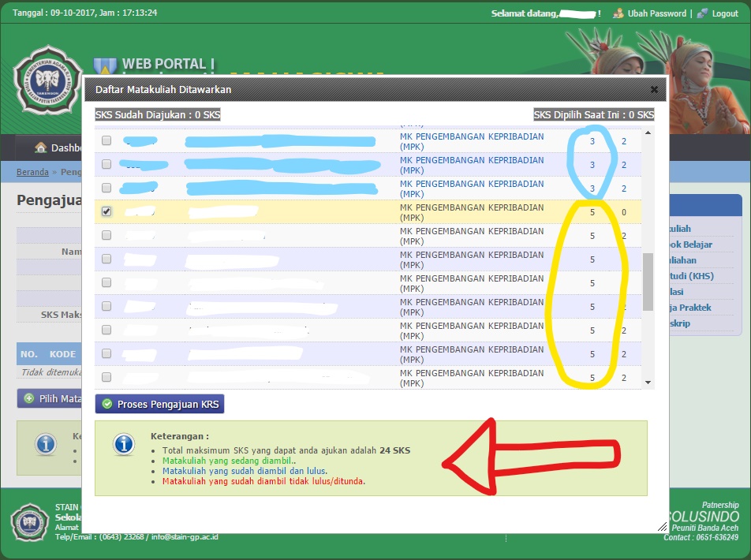Click the STAIN logo in the footer
The width and height of the screenshot is (751, 560).
point(29,521)
